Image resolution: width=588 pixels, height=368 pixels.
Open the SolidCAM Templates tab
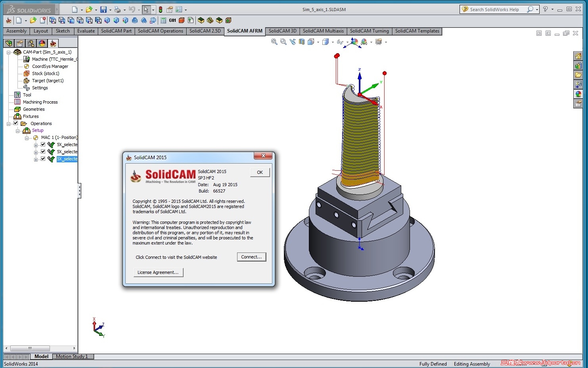417,31
